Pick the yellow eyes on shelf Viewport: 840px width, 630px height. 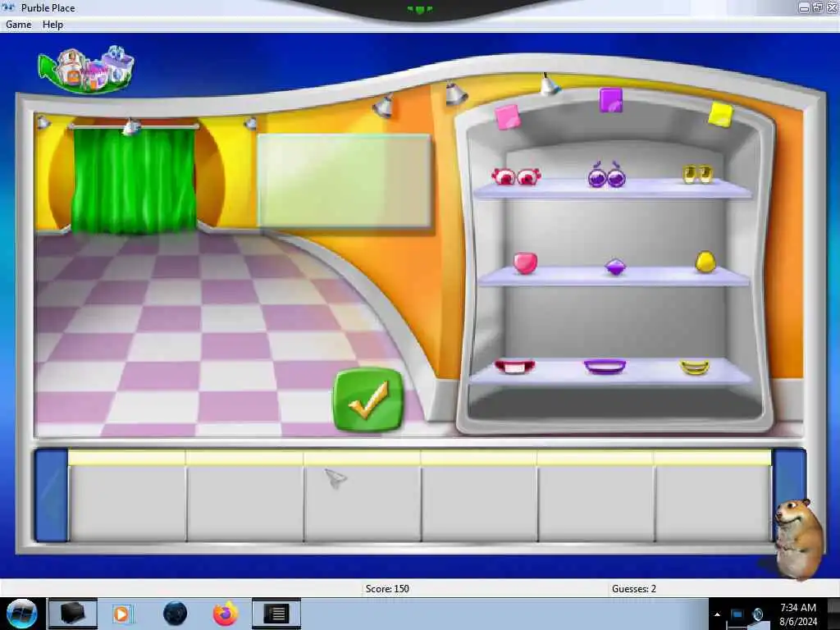698,174
